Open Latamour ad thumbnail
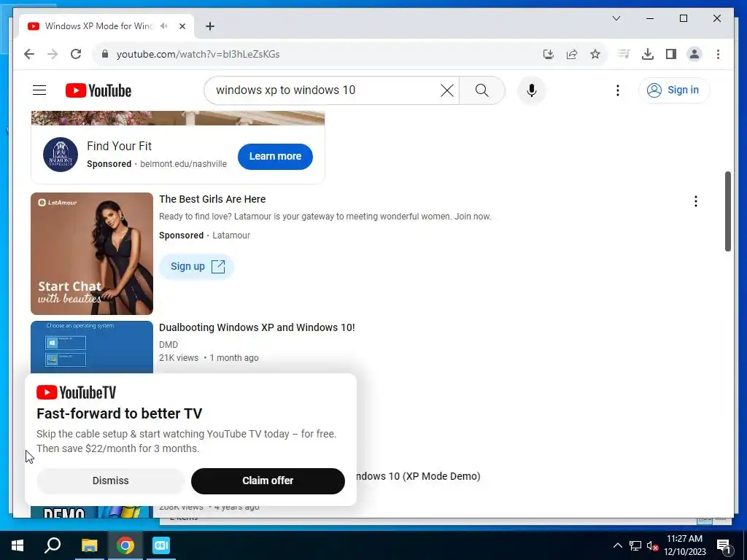The width and height of the screenshot is (747, 560). (92, 253)
